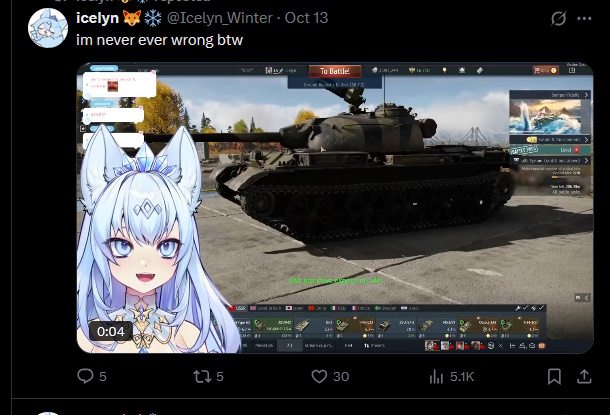View post analytics bar chart icon

click(x=436, y=376)
